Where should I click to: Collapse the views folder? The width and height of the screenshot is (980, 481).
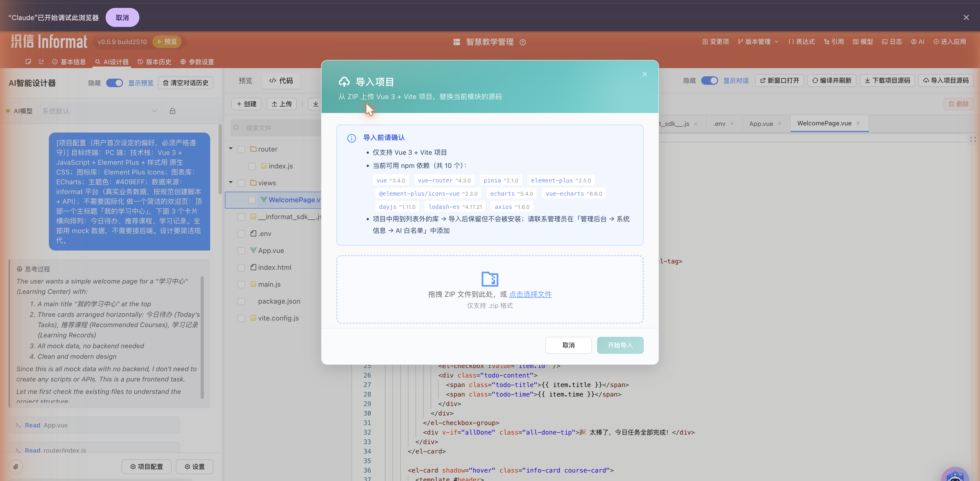(230, 183)
